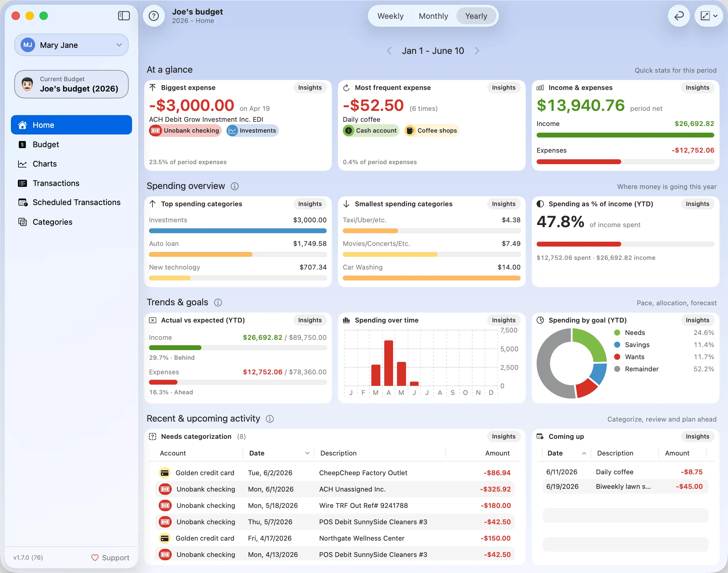Go to next period with right chevron

(x=477, y=51)
